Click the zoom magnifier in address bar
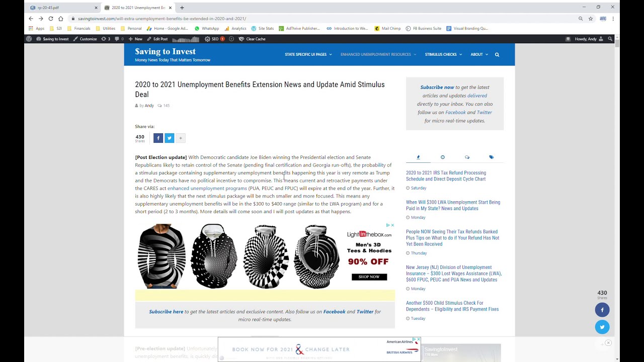 [581, 19]
